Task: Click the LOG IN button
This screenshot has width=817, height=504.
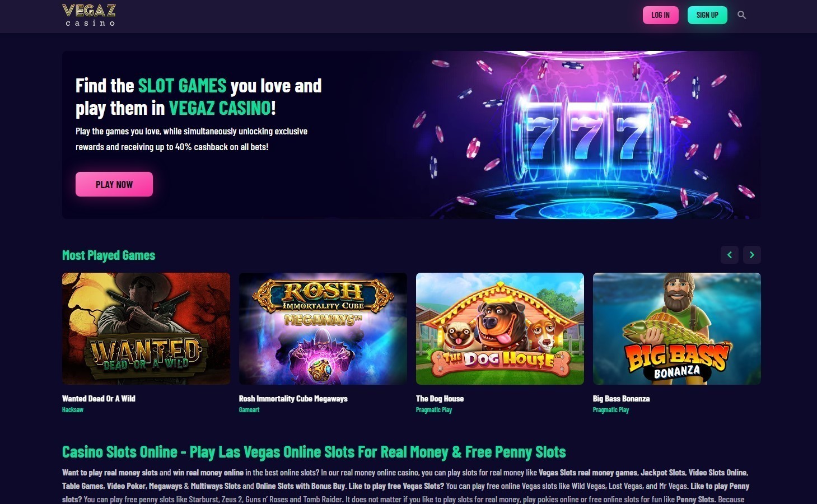Action: point(660,15)
